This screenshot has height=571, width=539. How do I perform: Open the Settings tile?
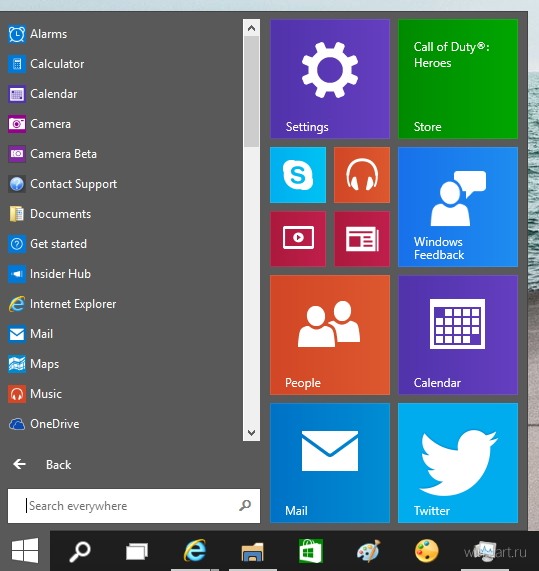coord(330,79)
